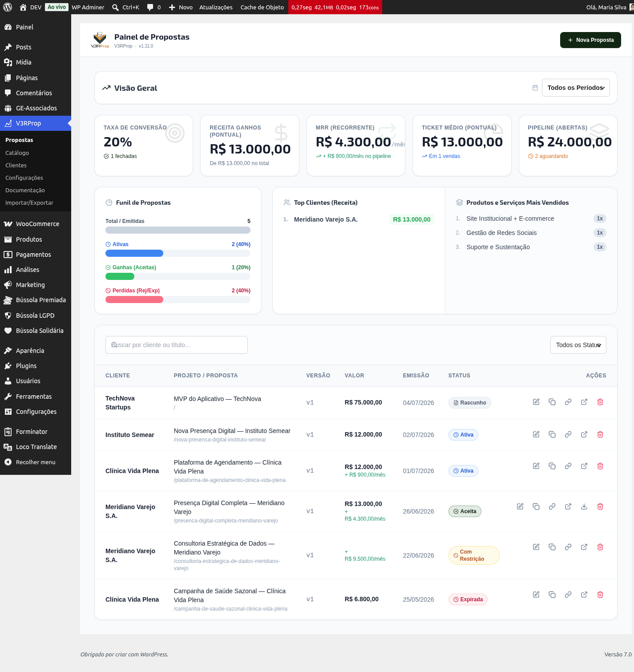The height and width of the screenshot is (672, 634).
Task: Click the Com Restrição status badge
Action: [x=474, y=555]
